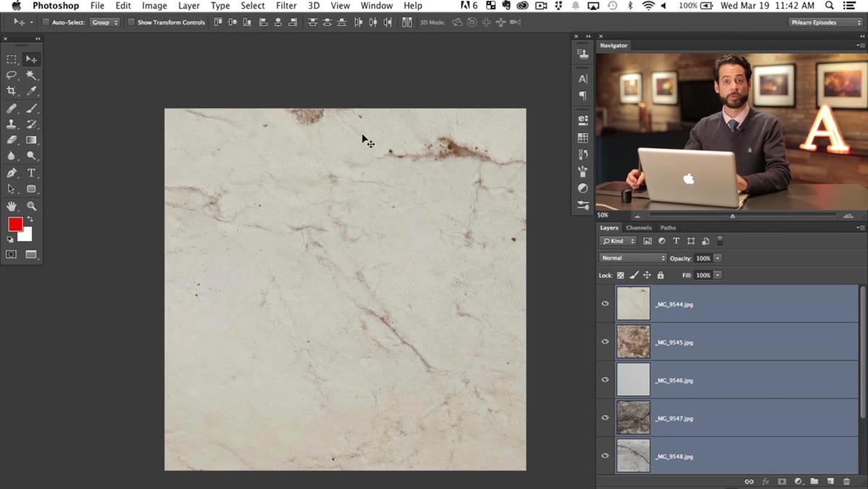Change the screen mode
The width and height of the screenshot is (868, 489).
31,255
